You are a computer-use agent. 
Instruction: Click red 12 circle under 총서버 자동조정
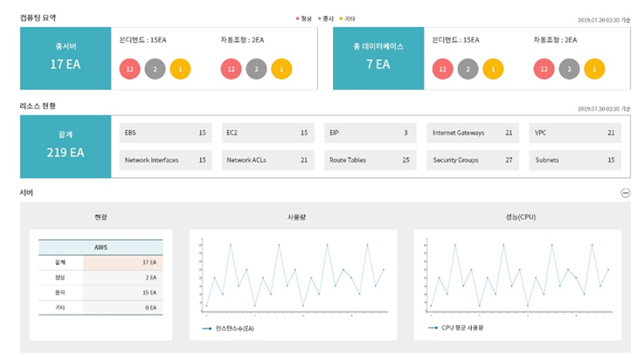(x=232, y=69)
